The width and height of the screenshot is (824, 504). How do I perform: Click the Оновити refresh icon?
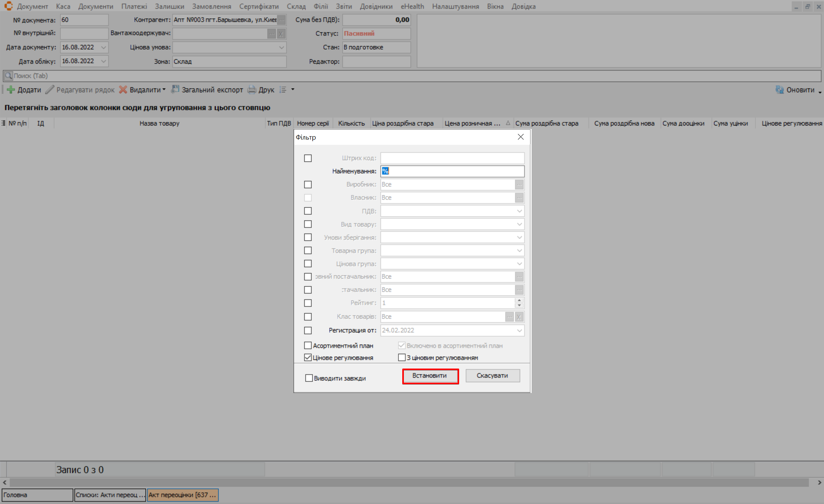click(779, 90)
